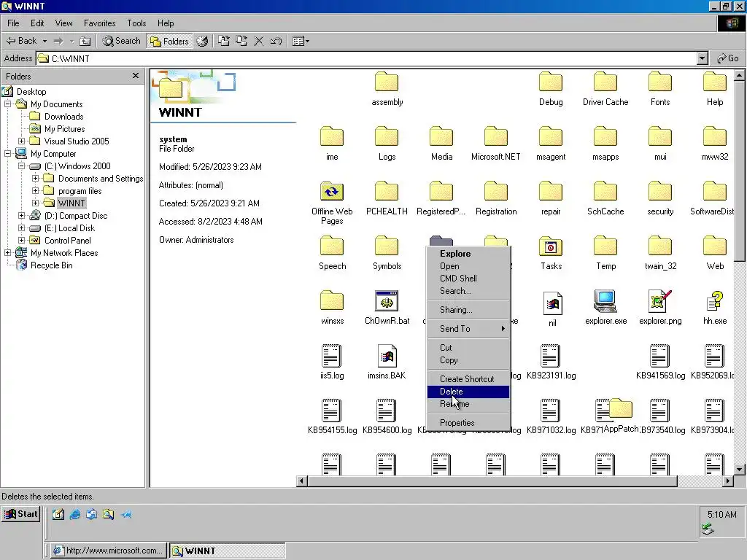
Task: Open the View menu
Action: click(64, 23)
